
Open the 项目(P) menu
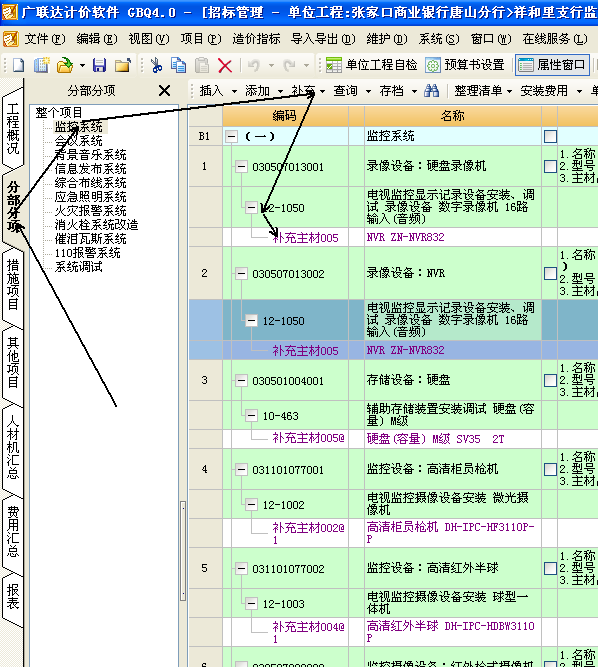201,39
